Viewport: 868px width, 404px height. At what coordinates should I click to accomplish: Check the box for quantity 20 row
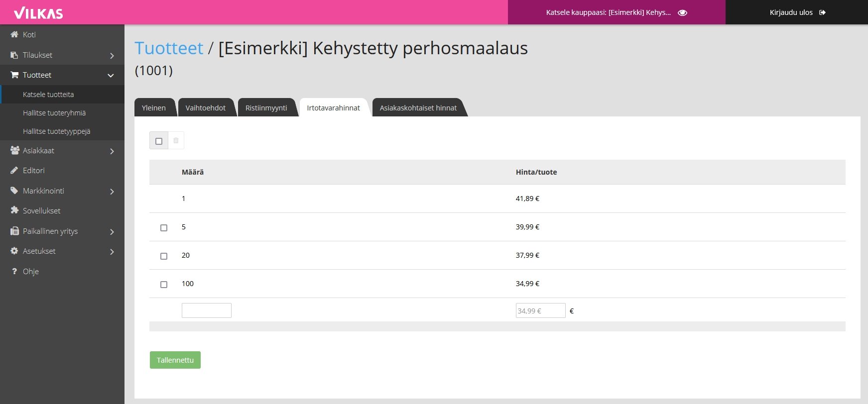coord(164,256)
